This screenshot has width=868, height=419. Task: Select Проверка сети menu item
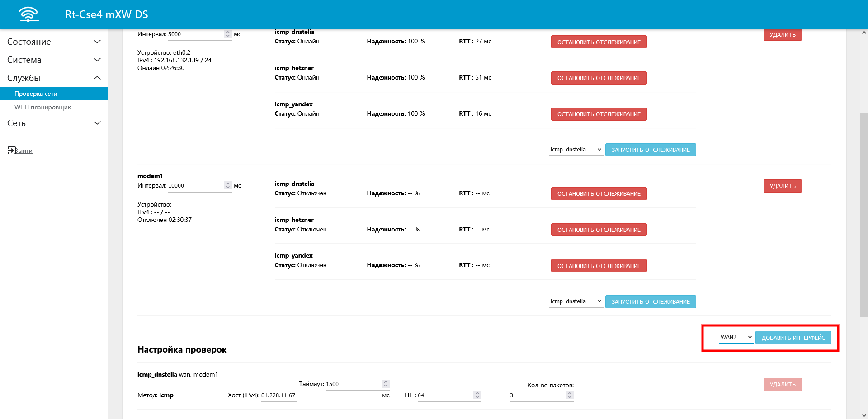pyautogui.click(x=36, y=94)
